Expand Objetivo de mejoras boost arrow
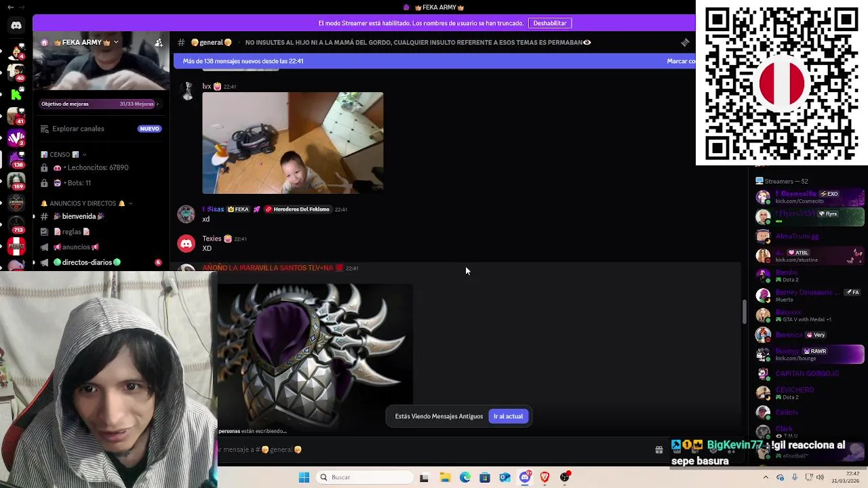Screen dimensions: 868x488 157,104
